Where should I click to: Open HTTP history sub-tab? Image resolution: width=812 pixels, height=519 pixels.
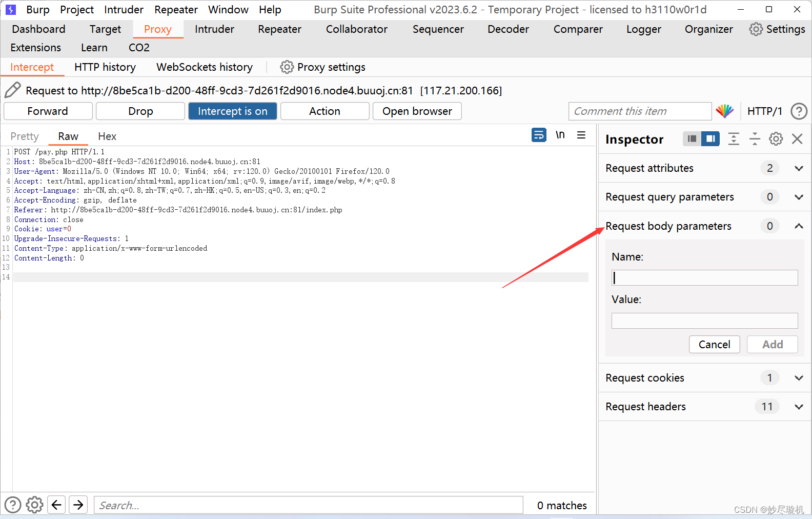(105, 67)
